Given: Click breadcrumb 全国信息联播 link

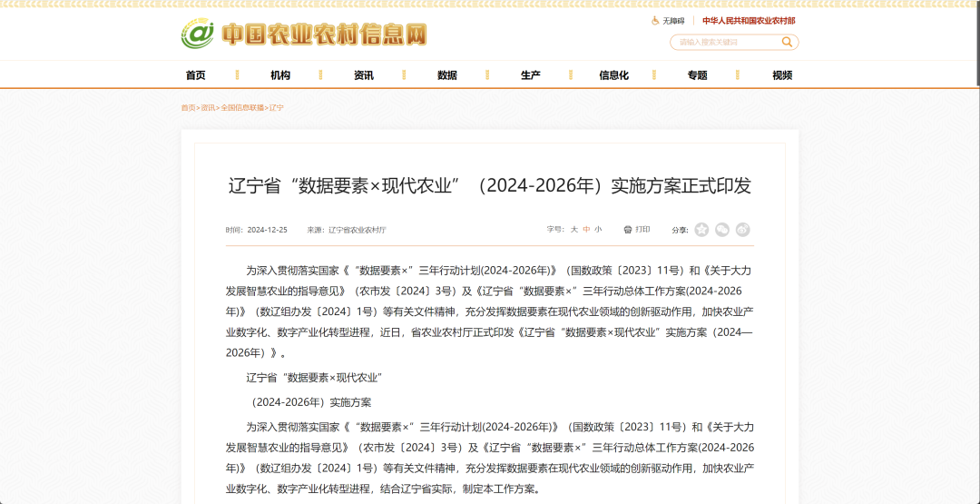Looking at the screenshot, I should coord(242,107).
